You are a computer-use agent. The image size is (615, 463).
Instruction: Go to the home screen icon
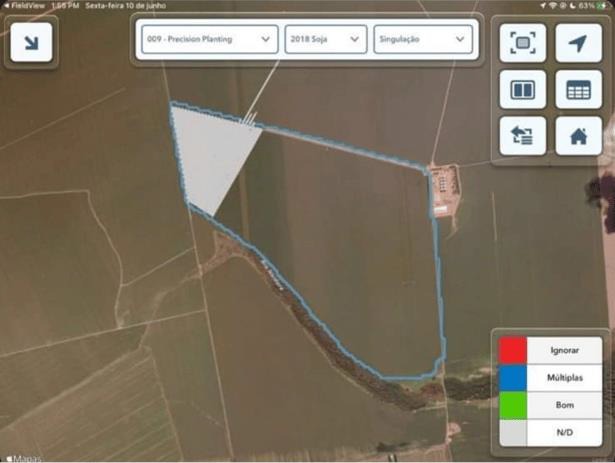578,136
